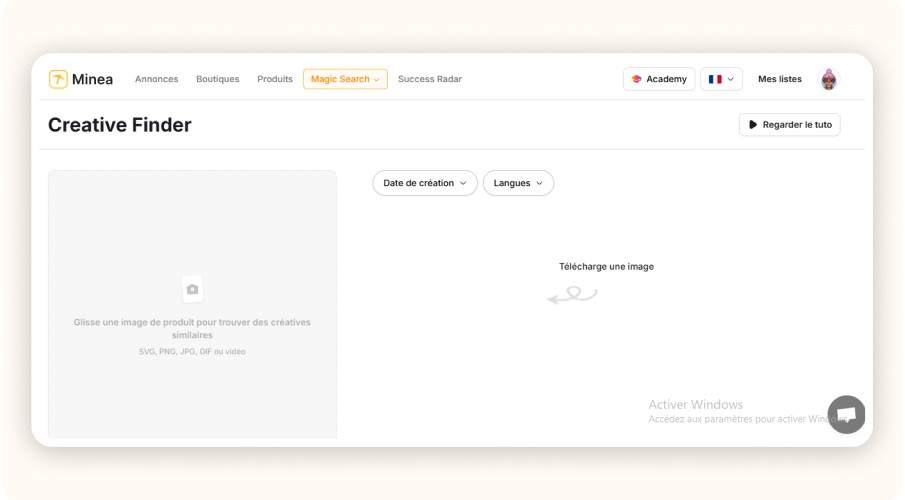The width and height of the screenshot is (905, 500).
Task: Expand the Magic Search dropdown
Action: tap(345, 79)
